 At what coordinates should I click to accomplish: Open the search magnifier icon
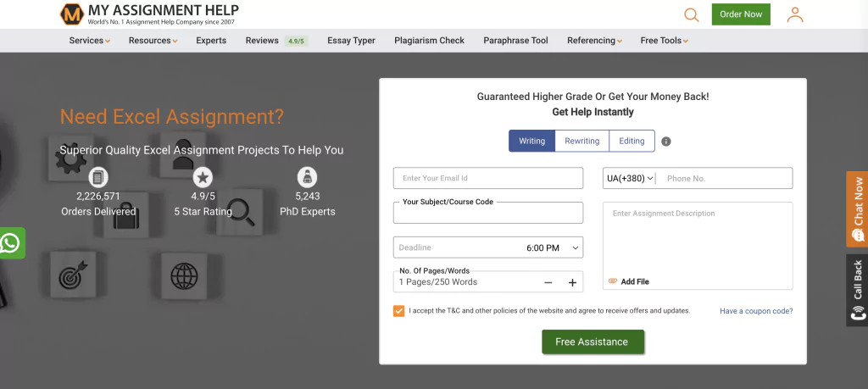tap(692, 14)
